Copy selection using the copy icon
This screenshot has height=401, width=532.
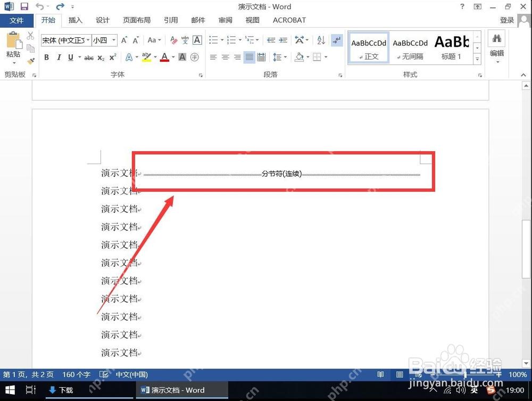point(30,48)
